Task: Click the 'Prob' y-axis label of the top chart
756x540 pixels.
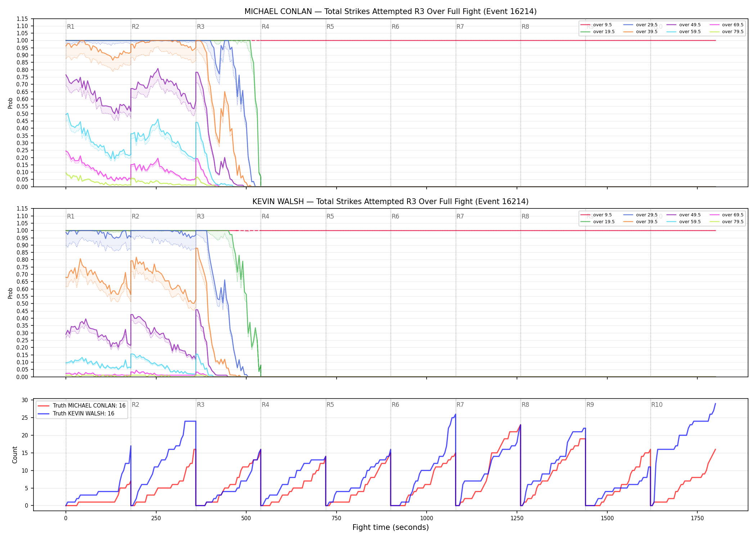Action: pos(10,103)
